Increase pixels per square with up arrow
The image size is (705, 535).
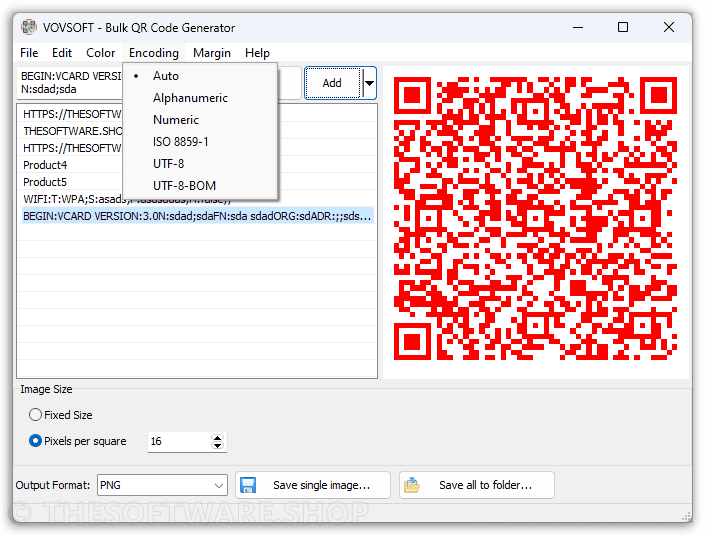coord(218,437)
